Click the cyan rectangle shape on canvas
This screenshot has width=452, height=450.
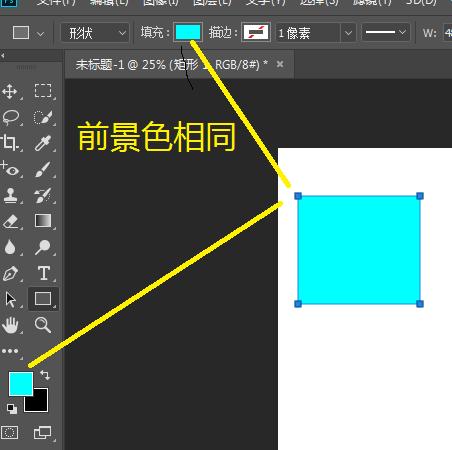359,250
